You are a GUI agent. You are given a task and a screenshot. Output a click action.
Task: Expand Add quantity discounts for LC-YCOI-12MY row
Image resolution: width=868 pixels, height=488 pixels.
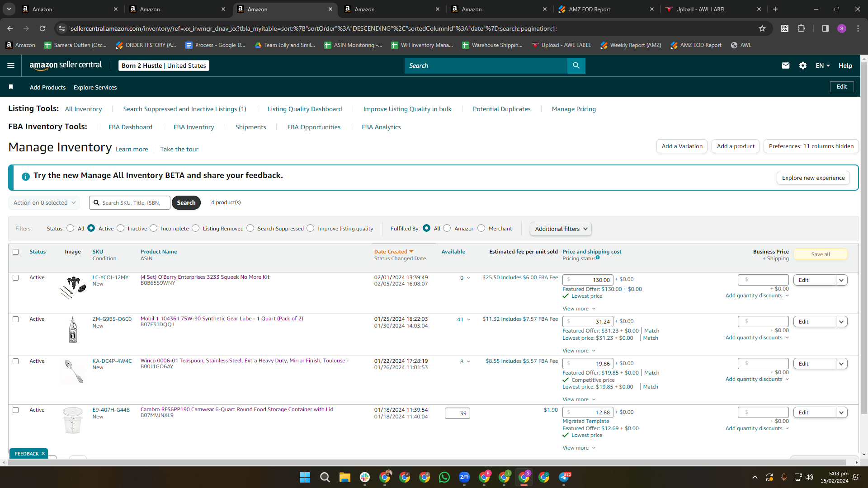tap(757, 296)
